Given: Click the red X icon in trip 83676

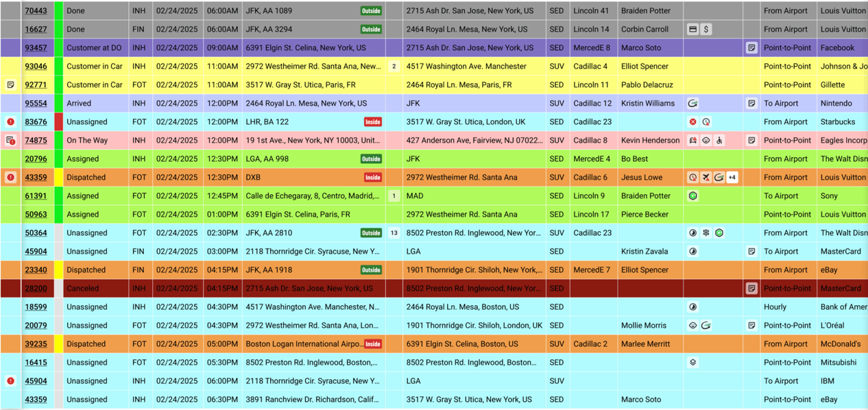Looking at the screenshot, I should (x=693, y=122).
